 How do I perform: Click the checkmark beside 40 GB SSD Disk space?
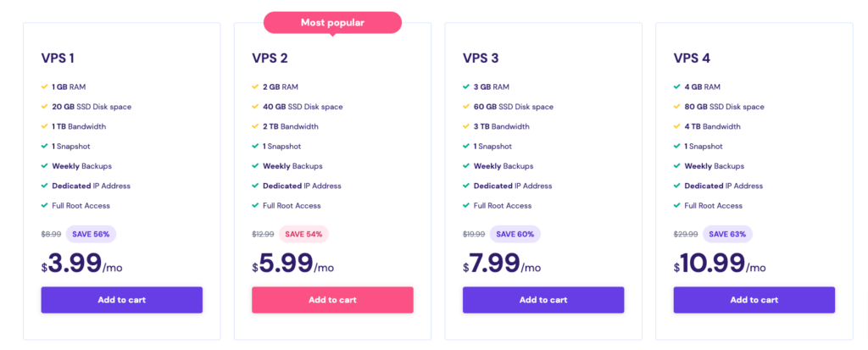255,107
